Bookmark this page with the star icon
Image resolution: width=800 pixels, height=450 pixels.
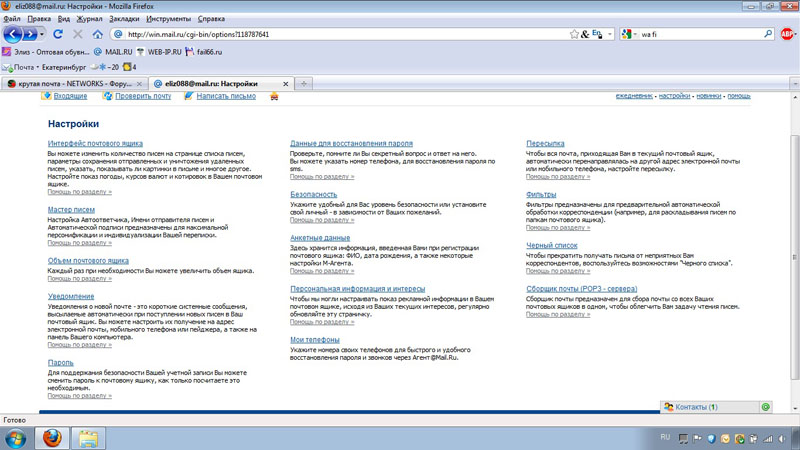click(x=574, y=34)
